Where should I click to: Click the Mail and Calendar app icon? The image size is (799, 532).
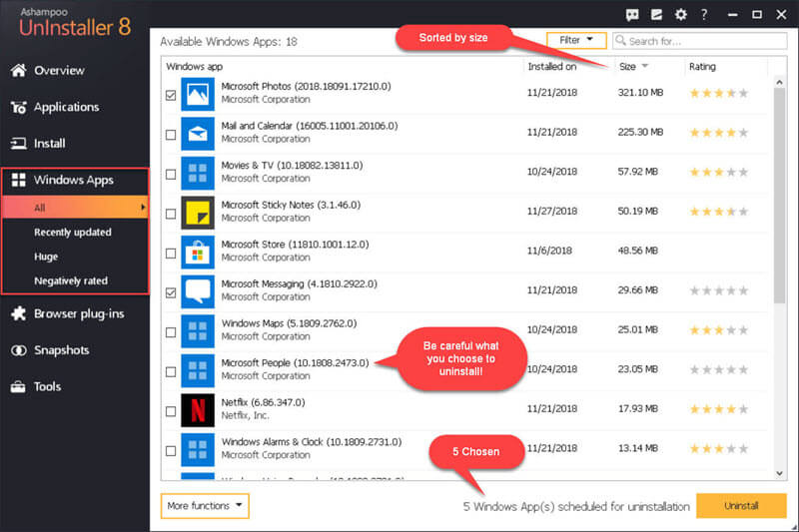[x=198, y=134]
